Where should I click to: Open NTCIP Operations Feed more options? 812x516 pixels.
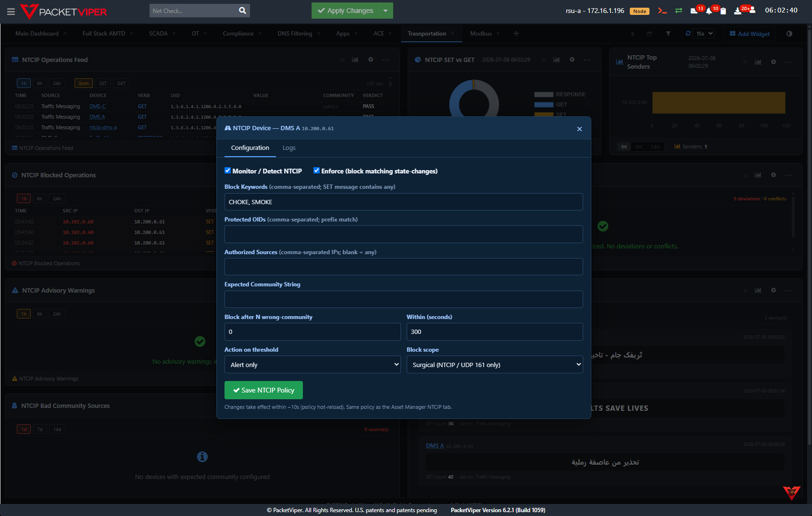pyautogui.click(x=386, y=60)
